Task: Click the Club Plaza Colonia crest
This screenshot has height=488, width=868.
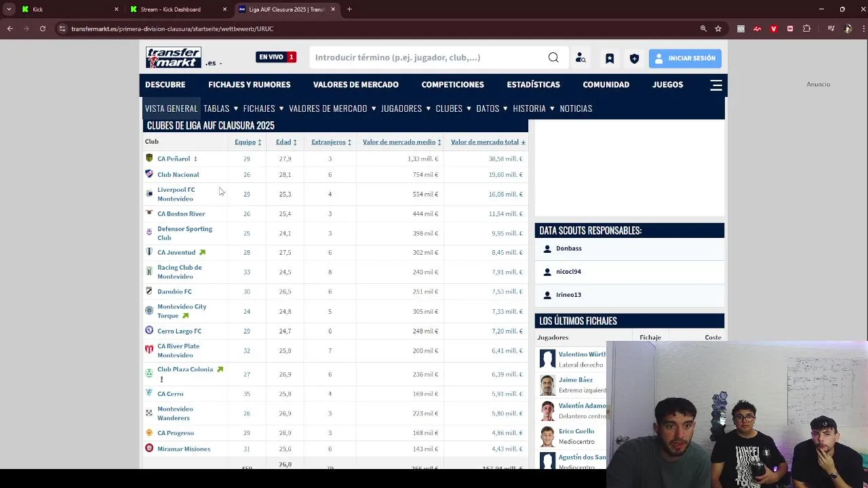Action: 149,373
